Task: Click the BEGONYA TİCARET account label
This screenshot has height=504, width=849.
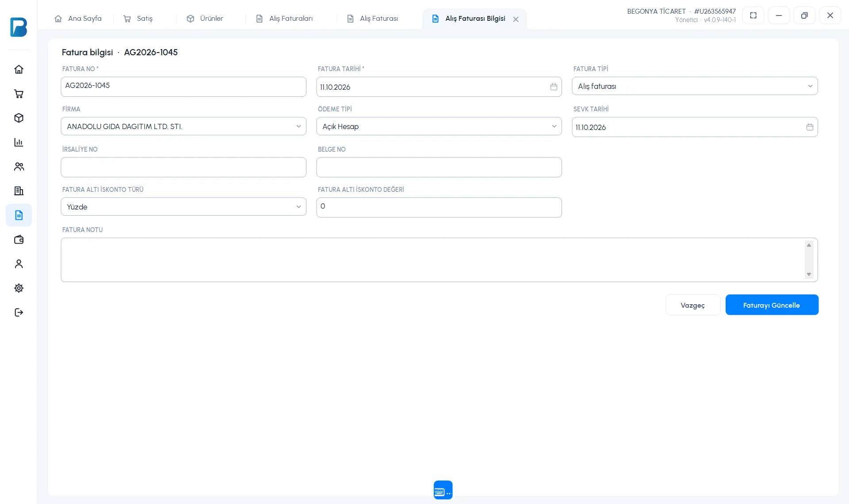Action: tap(656, 11)
